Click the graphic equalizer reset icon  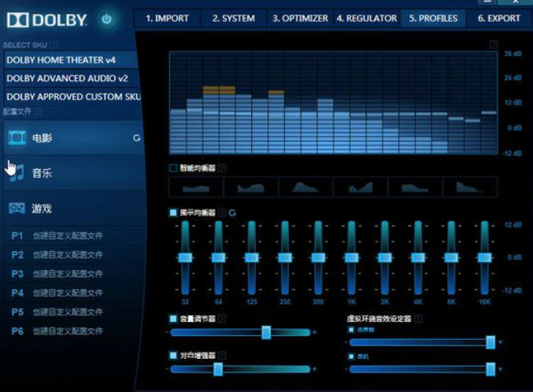233,213
